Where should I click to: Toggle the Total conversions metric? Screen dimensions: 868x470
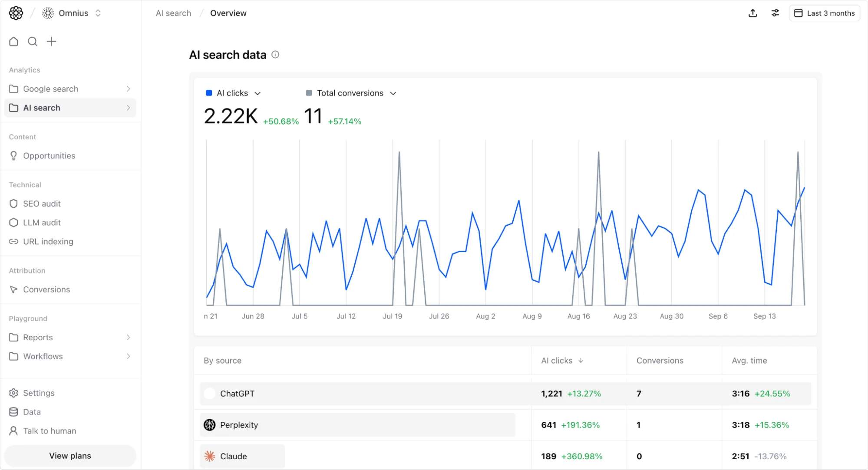[346, 93]
